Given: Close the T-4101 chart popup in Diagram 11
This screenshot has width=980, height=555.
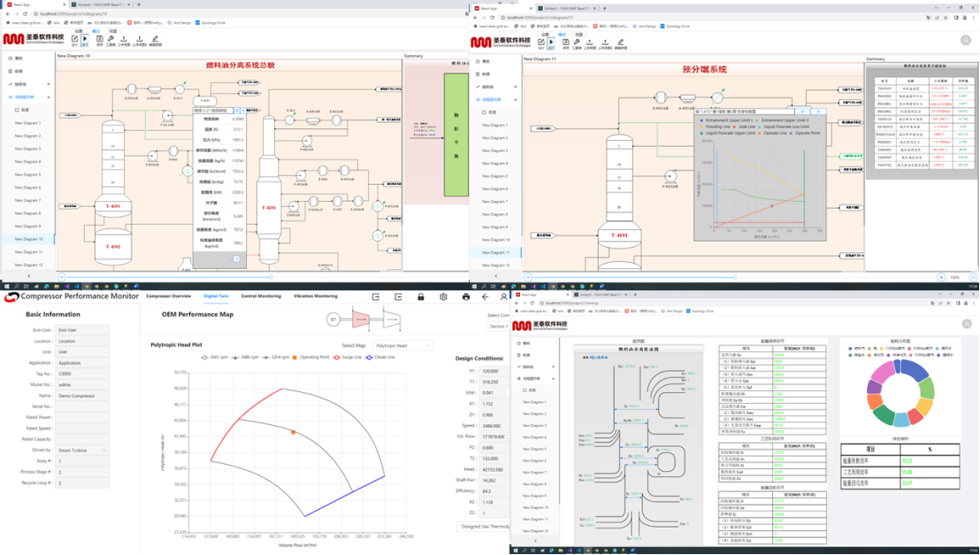Looking at the screenshot, I should (x=818, y=112).
